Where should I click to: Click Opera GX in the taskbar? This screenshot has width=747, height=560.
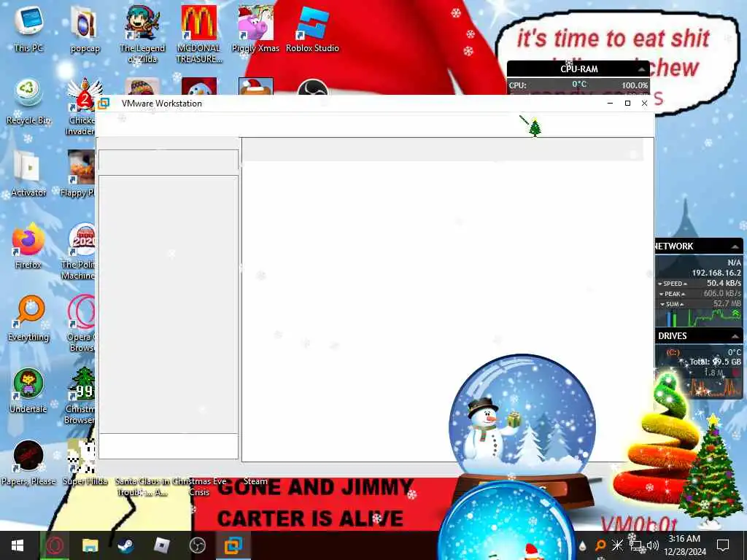pyautogui.click(x=54, y=545)
